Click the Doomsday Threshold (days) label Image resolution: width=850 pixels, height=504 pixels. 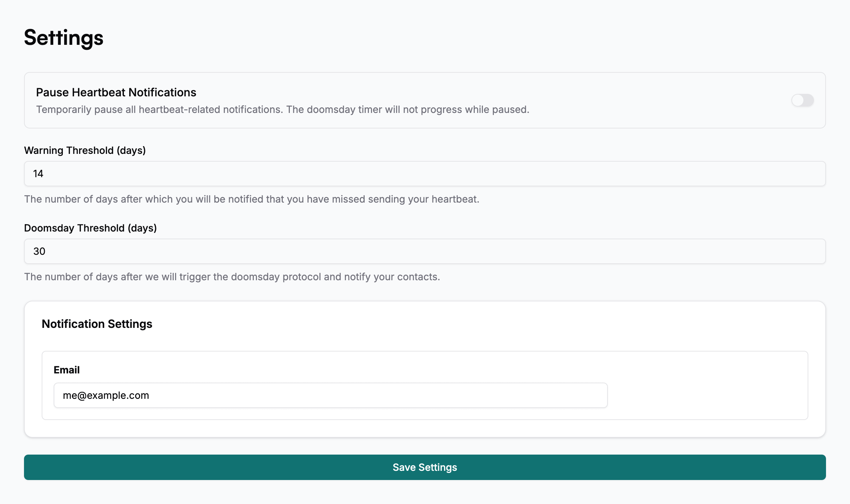[x=90, y=228]
